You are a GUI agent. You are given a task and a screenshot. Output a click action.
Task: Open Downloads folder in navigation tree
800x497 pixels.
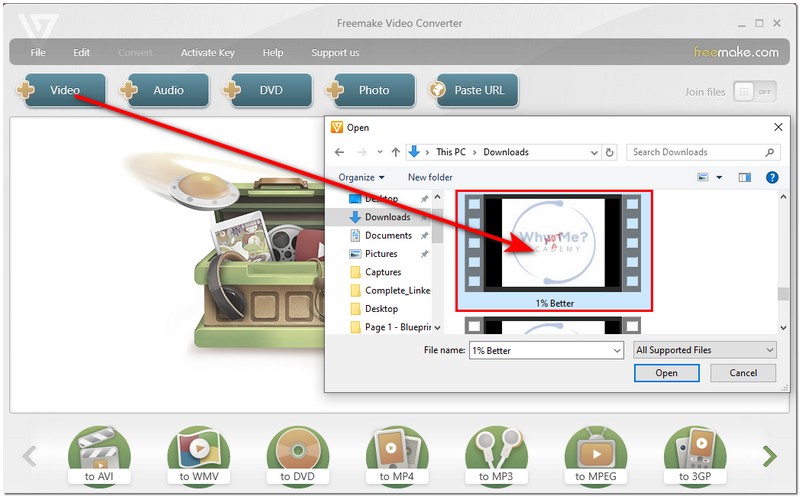click(387, 217)
